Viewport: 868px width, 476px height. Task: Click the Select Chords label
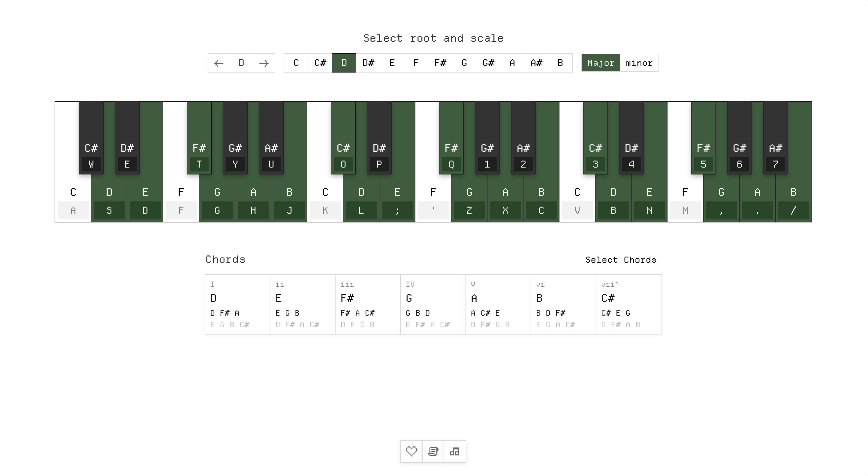620,260
